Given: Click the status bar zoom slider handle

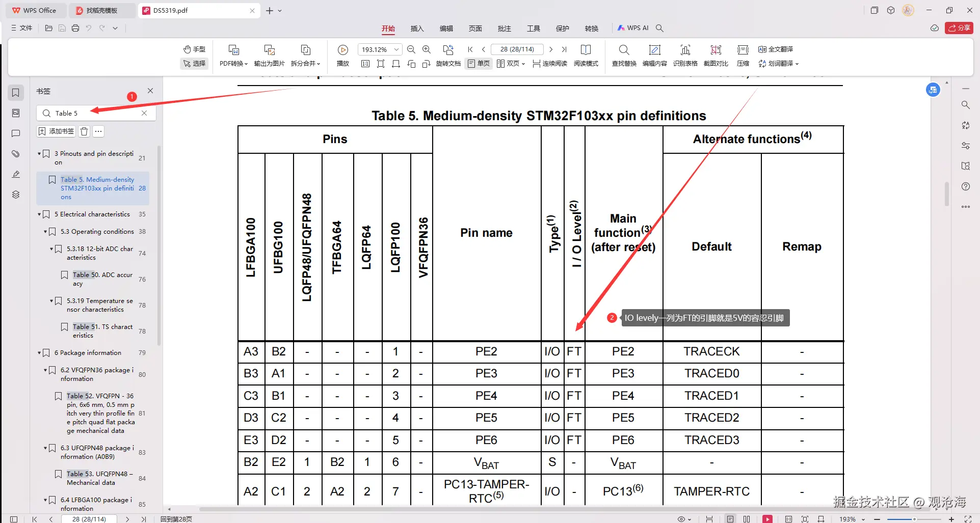Looking at the screenshot, I should (915, 519).
